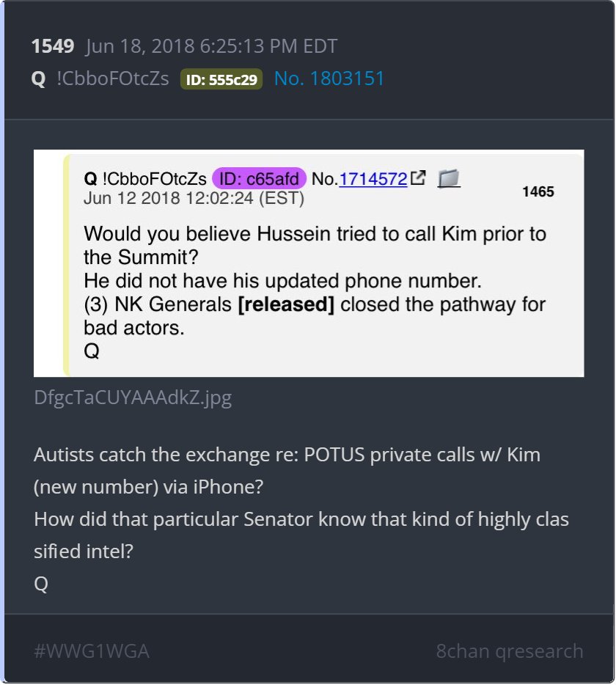This screenshot has height=685, width=616.
Task: Click the bold [released] text
Action: 286,304
